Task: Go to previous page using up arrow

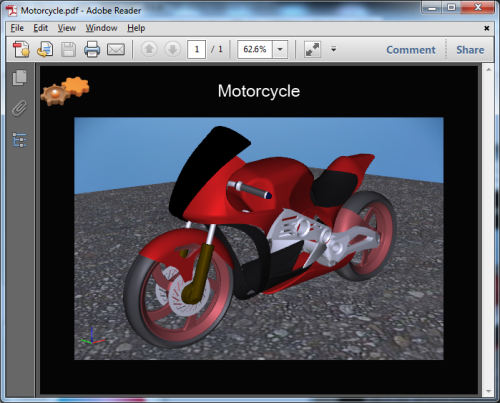Action: [149, 50]
